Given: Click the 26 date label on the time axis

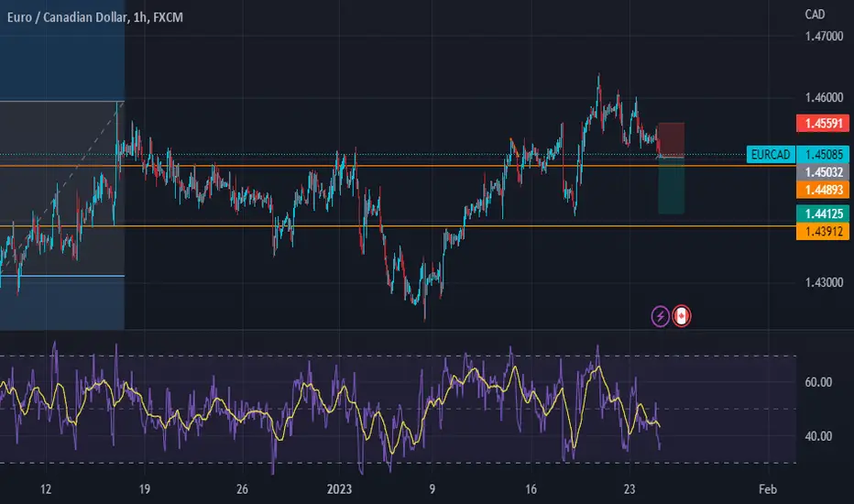Looking at the screenshot, I should 243,489.
